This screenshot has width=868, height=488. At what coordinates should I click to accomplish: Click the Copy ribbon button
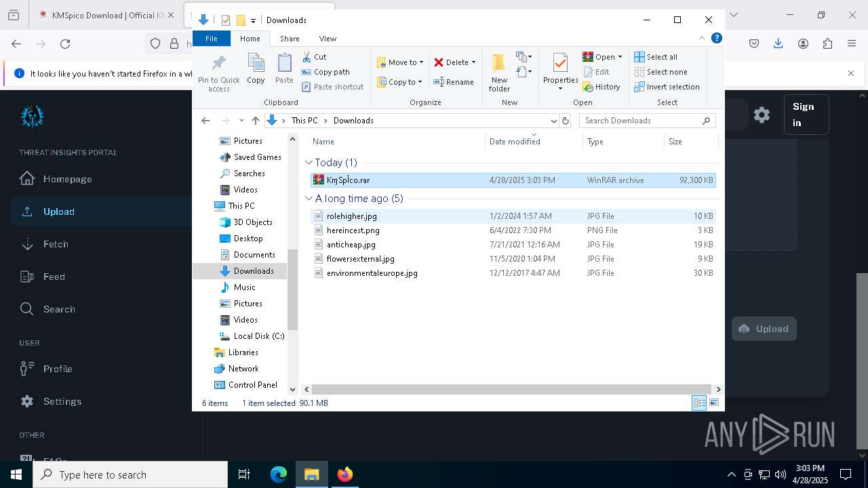pos(256,69)
